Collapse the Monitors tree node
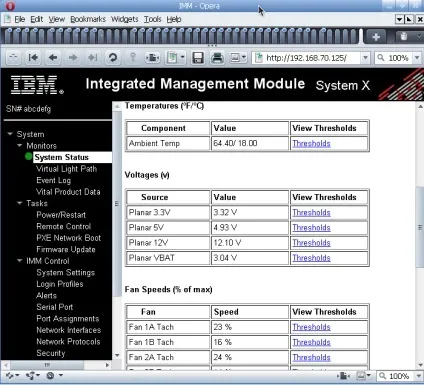The image size is (424, 385). pyautogui.click(x=20, y=146)
